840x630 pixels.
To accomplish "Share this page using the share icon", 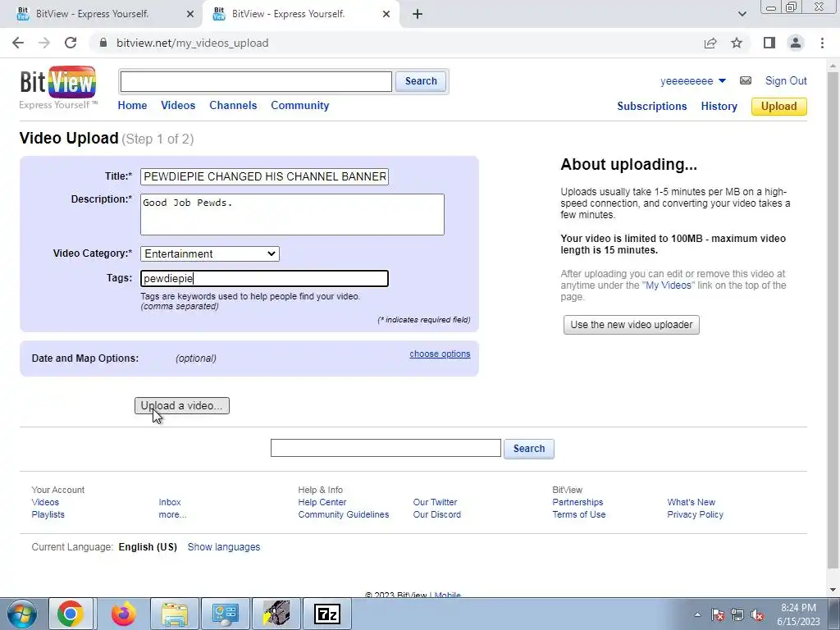I will click(710, 43).
